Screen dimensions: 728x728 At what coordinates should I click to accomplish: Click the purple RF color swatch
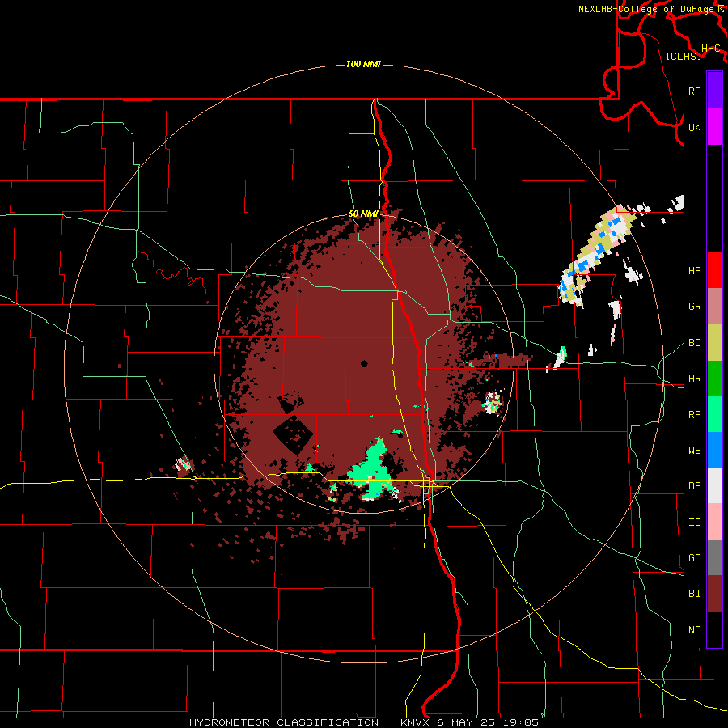coord(714,91)
